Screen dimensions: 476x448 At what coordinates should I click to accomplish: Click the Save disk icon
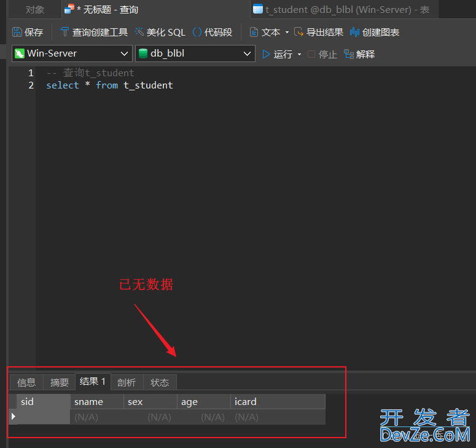click(17, 32)
